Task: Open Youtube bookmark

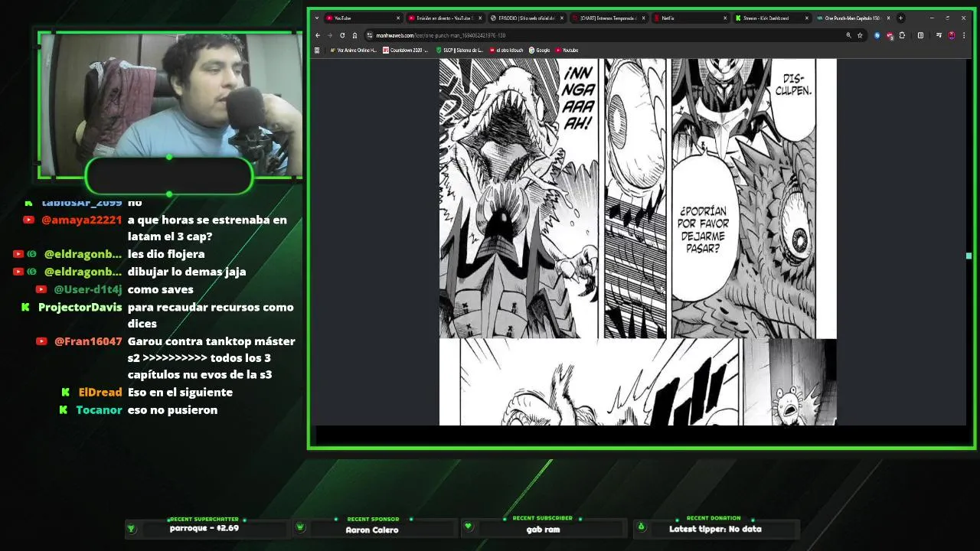Action: [567, 51]
